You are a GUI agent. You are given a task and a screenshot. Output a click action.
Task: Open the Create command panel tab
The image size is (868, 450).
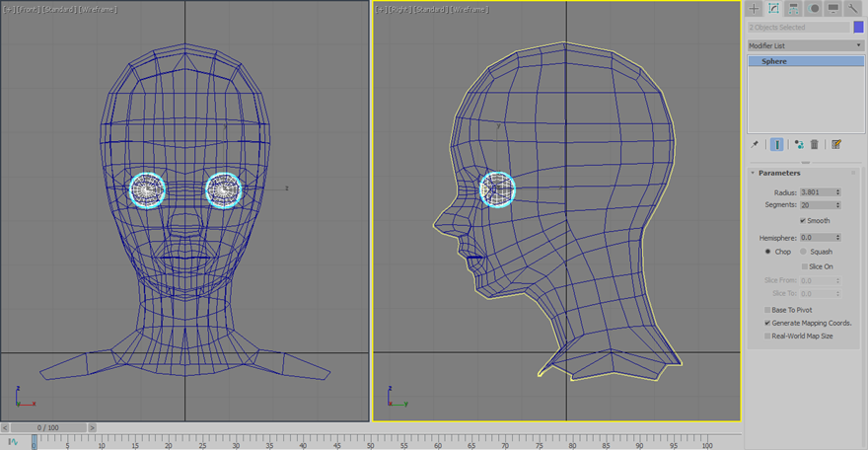(754, 8)
